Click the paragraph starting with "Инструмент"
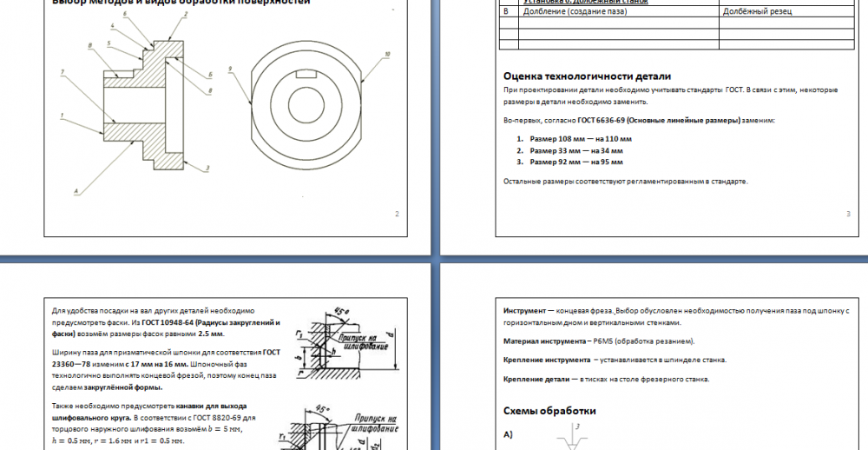The width and height of the screenshot is (868, 450). point(675,315)
